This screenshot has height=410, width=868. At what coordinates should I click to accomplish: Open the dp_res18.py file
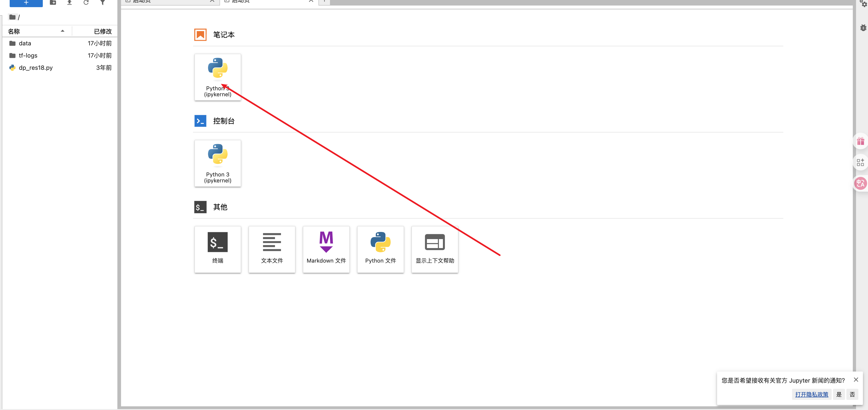[x=35, y=67]
